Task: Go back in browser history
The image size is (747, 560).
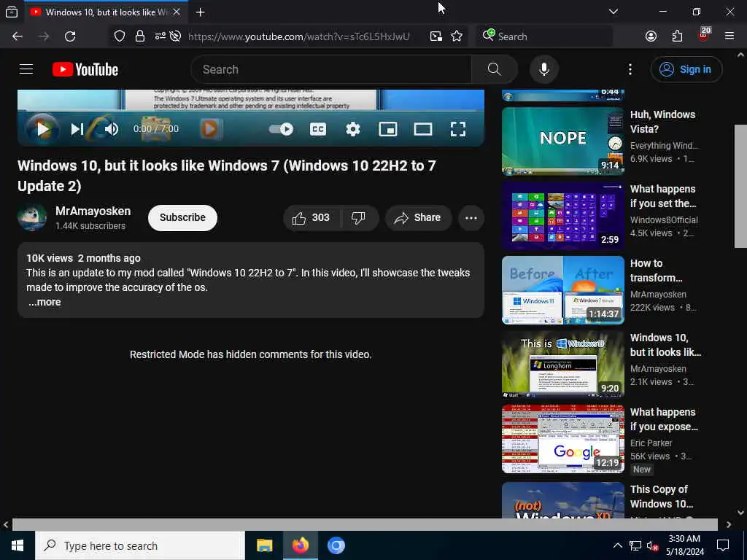Action: click(x=18, y=36)
